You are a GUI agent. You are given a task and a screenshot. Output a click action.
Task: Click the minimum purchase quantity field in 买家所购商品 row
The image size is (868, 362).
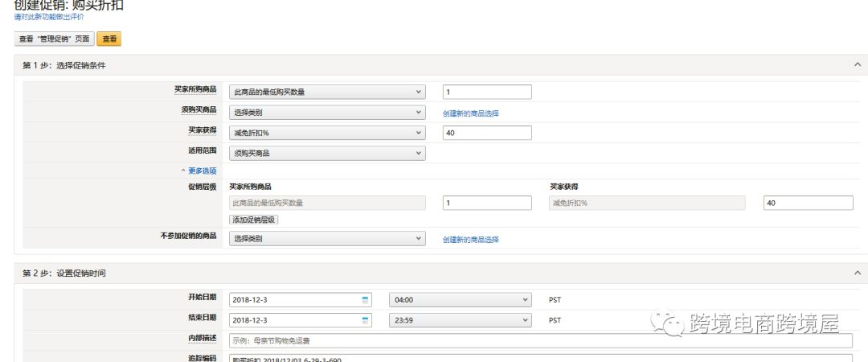click(x=487, y=92)
